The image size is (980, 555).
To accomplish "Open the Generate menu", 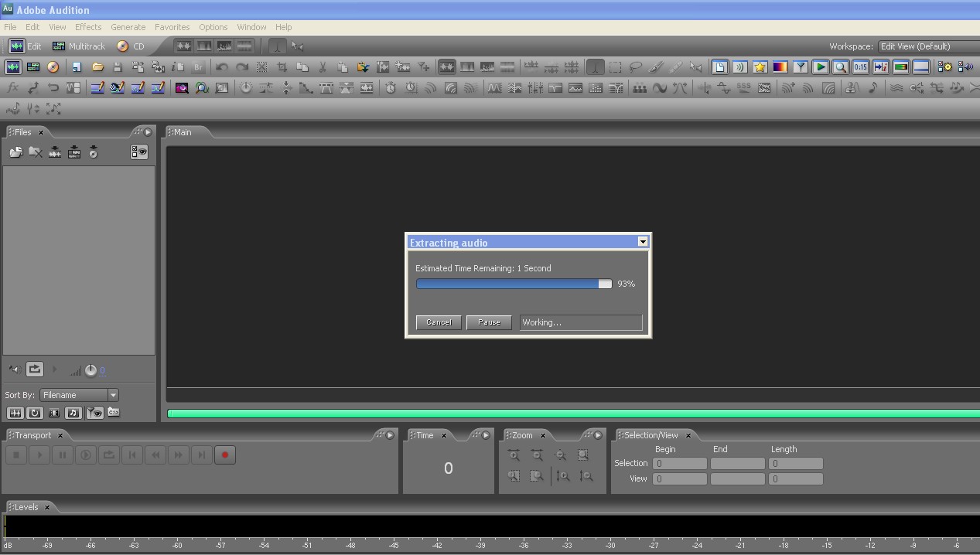I will coord(128,27).
